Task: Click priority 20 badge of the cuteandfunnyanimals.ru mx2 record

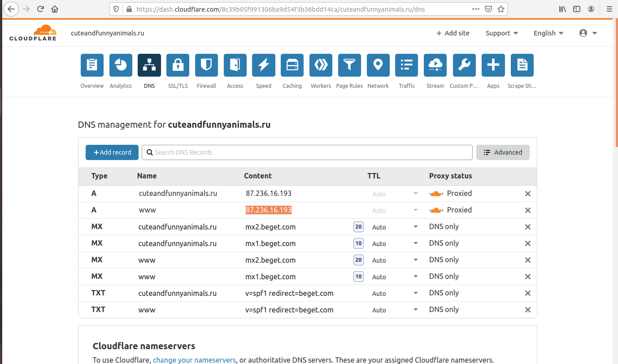Action: 358,227
